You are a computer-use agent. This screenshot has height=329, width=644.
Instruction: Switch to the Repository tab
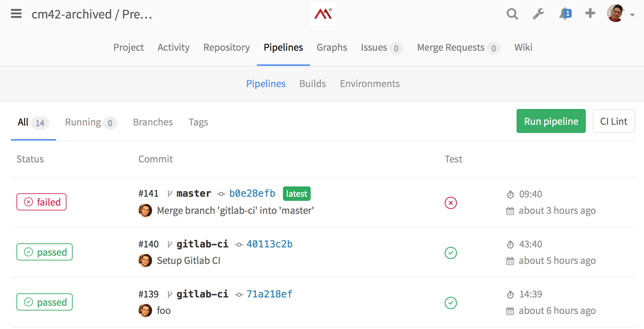tap(226, 47)
